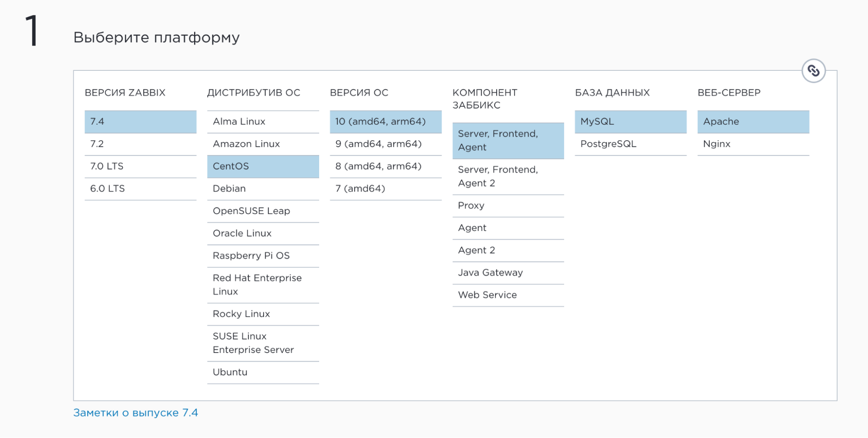This screenshot has height=438, width=868.
Task: Select OS version 10 (amd64, arm64)
Action: pos(386,122)
